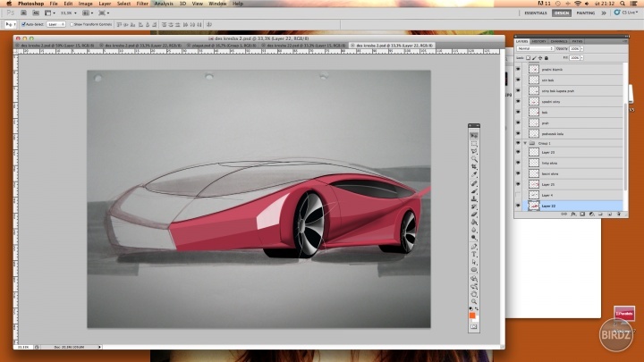Select the Dodge tool
This screenshot has height=362, width=644.
pos(474,238)
